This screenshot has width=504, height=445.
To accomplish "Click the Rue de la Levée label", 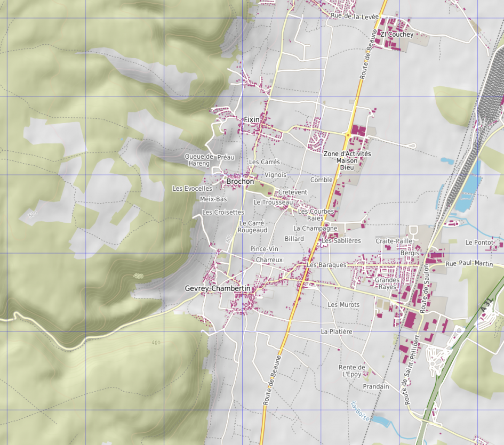I will point(355,17).
